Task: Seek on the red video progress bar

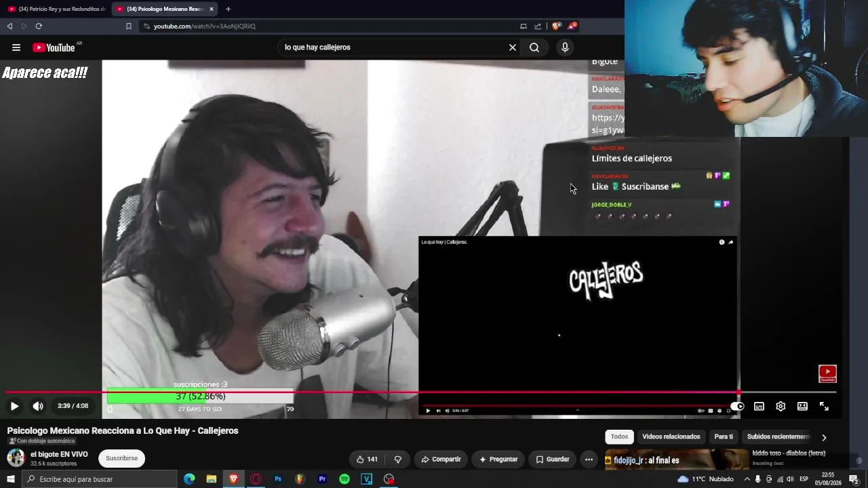Action: pos(421,392)
